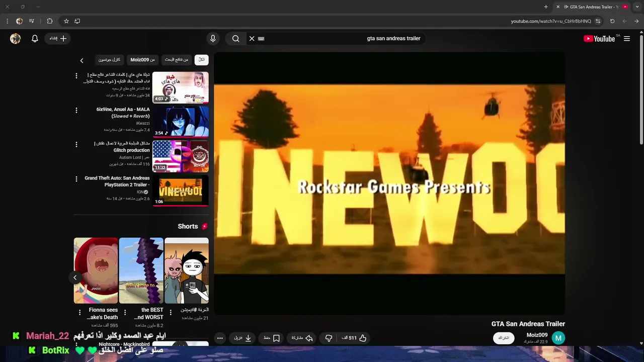Open options for Fionna sees short
This screenshot has height=362, width=644.
tap(79, 313)
